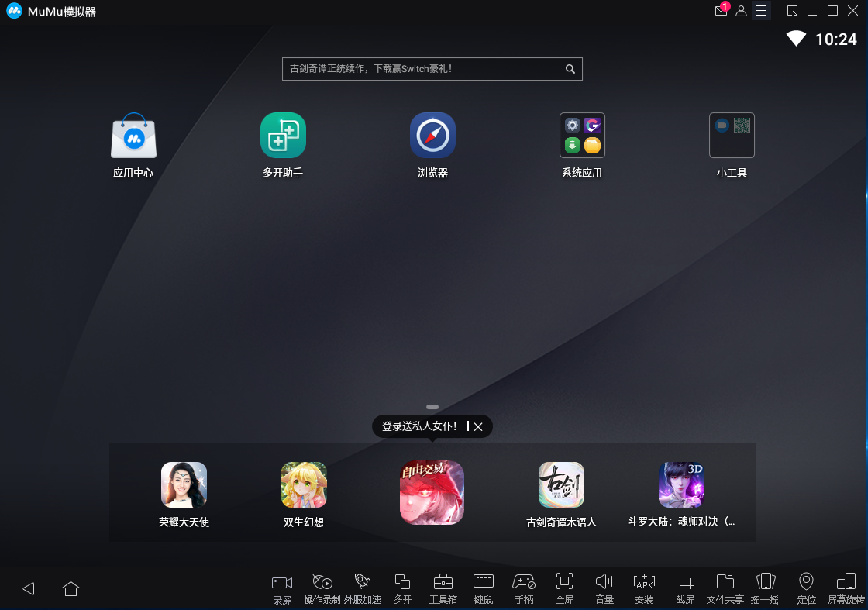Toggle 屏幕旋转 screen rotation

click(x=846, y=588)
